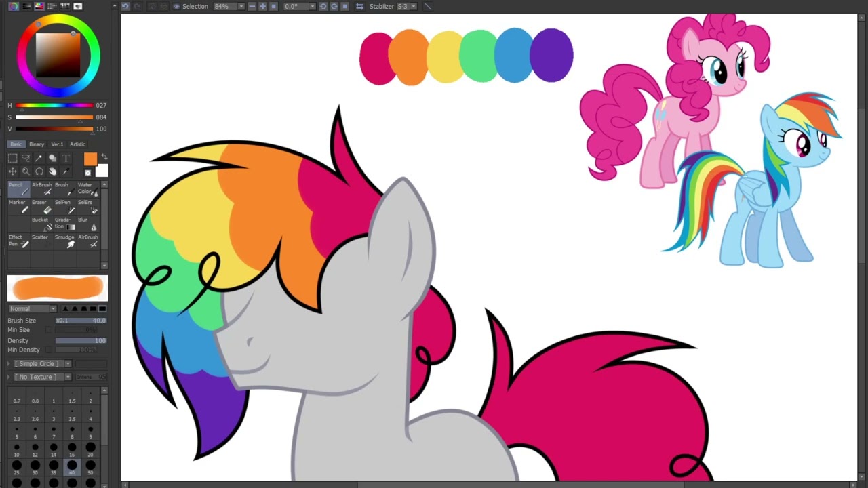The width and height of the screenshot is (868, 488).
Task: Switch to the Artistic tool tab
Action: pyautogui.click(x=77, y=144)
